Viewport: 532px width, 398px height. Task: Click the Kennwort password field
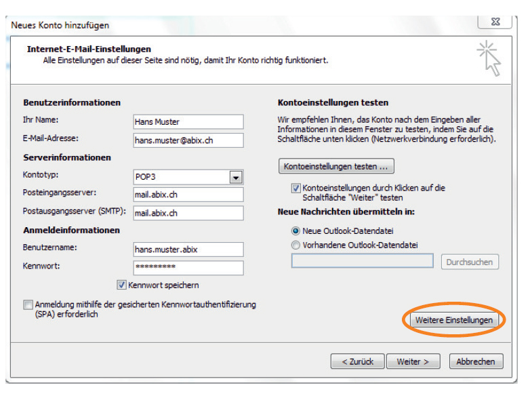188,267
